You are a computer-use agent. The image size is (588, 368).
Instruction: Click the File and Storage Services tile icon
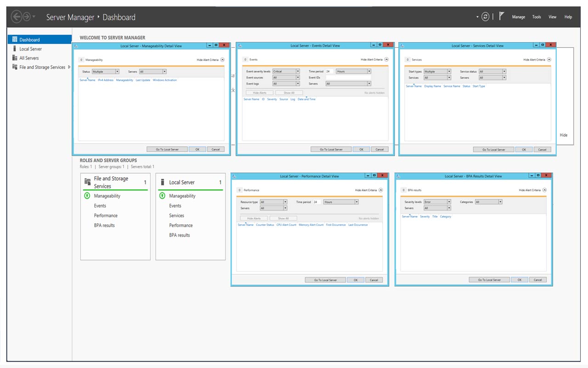click(x=87, y=182)
